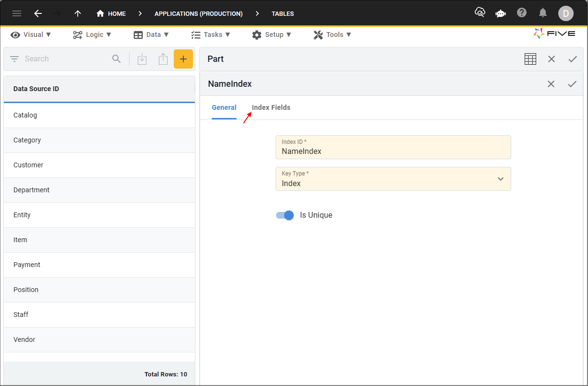
Task: Select the Staff table row
Action: point(99,315)
